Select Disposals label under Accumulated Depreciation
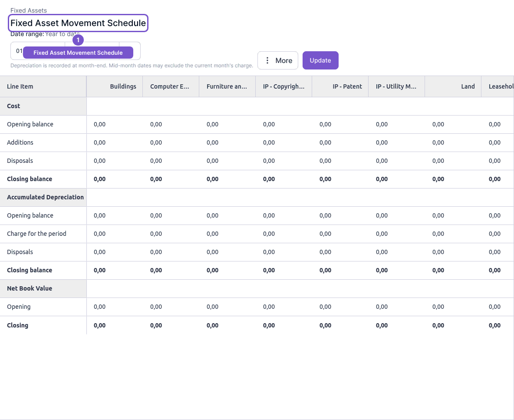This screenshot has height=420, width=514. [20, 252]
